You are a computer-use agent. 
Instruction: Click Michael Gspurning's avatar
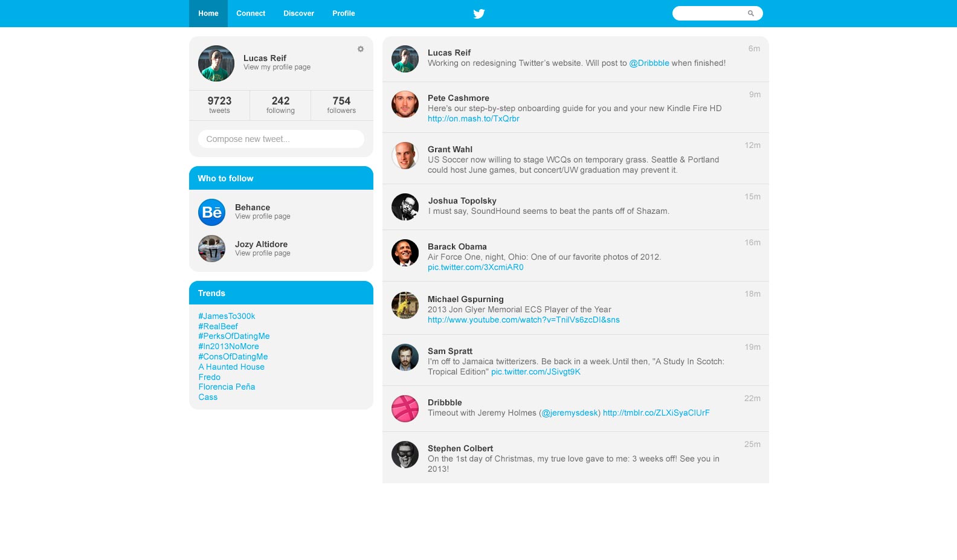coord(405,305)
